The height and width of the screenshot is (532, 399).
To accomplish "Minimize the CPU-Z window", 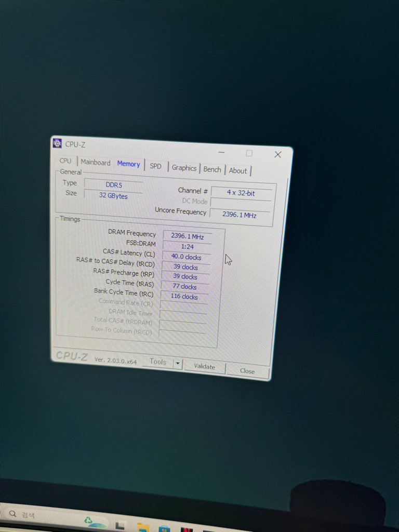I will click(222, 152).
